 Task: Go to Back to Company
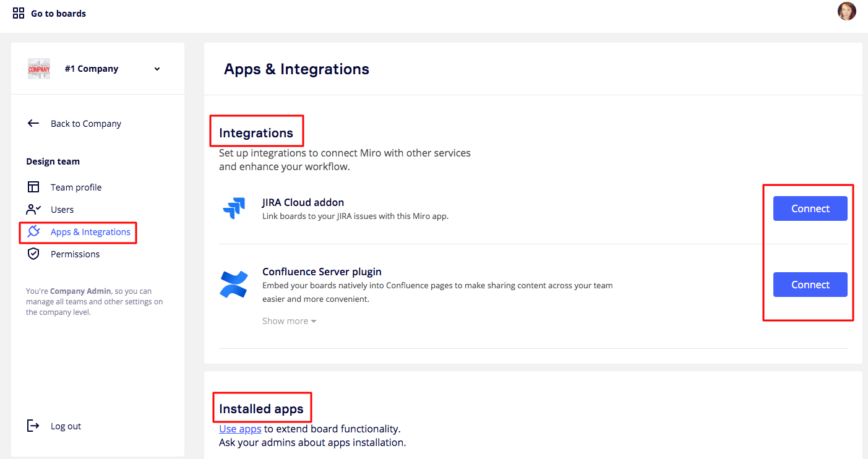(85, 124)
